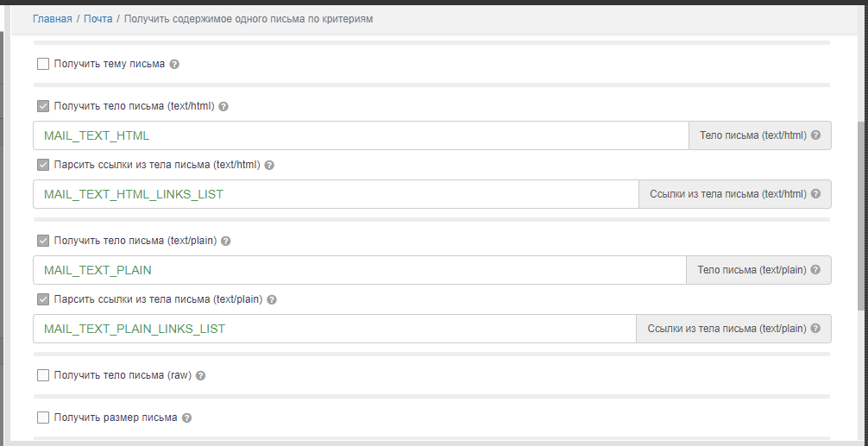Click help icon beside 'Парсить ссылки из тела письма (text/html)'
Image resolution: width=868 pixels, height=446 pixels.
point(269,166)
